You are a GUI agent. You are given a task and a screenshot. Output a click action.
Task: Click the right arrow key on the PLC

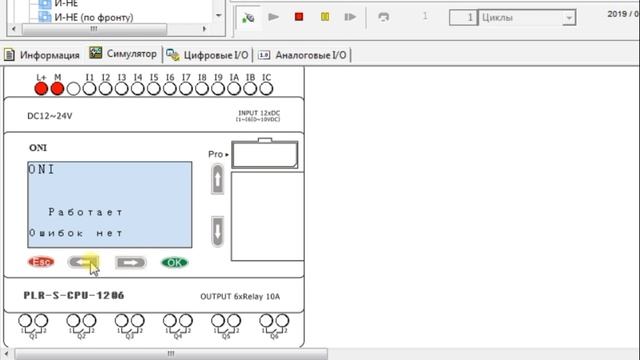coord(131,262)
